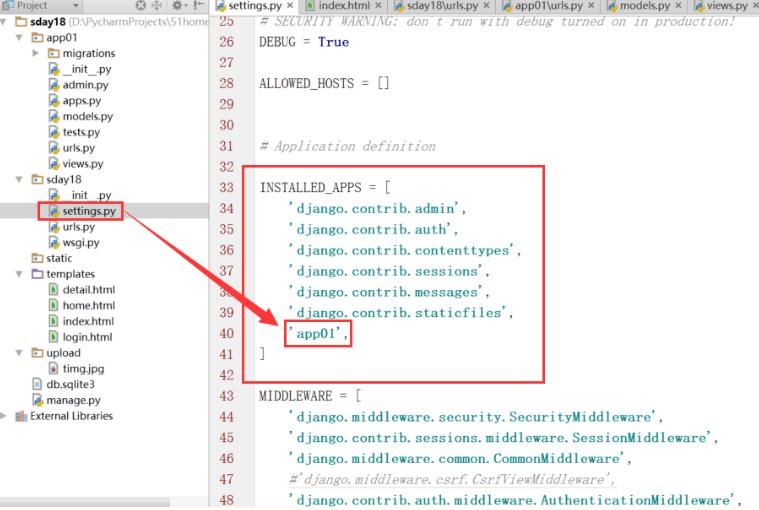Switch to the views.py editor tab
This screenshot has height=510, width=759.
(x=726, y=6)
